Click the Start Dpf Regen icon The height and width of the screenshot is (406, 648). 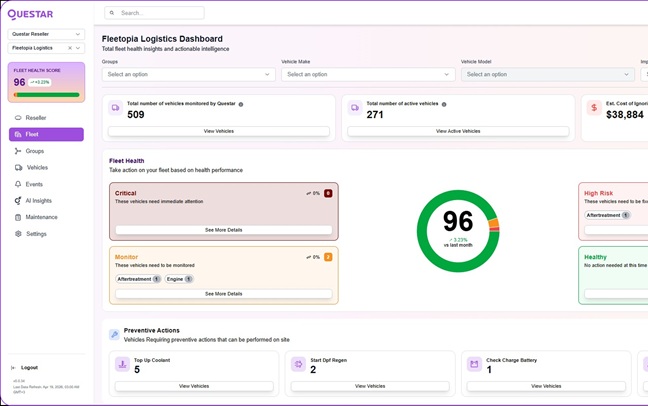tap(298, 364)
